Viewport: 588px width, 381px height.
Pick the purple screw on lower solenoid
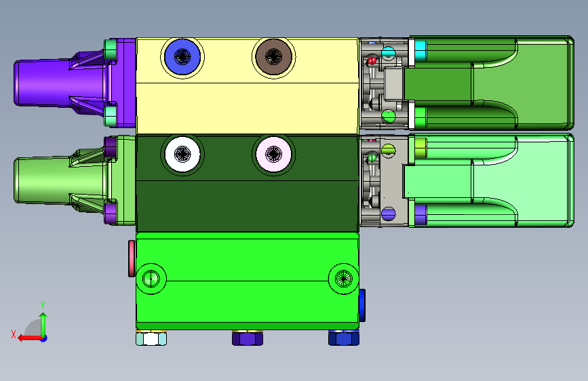[x=420, y=214]
